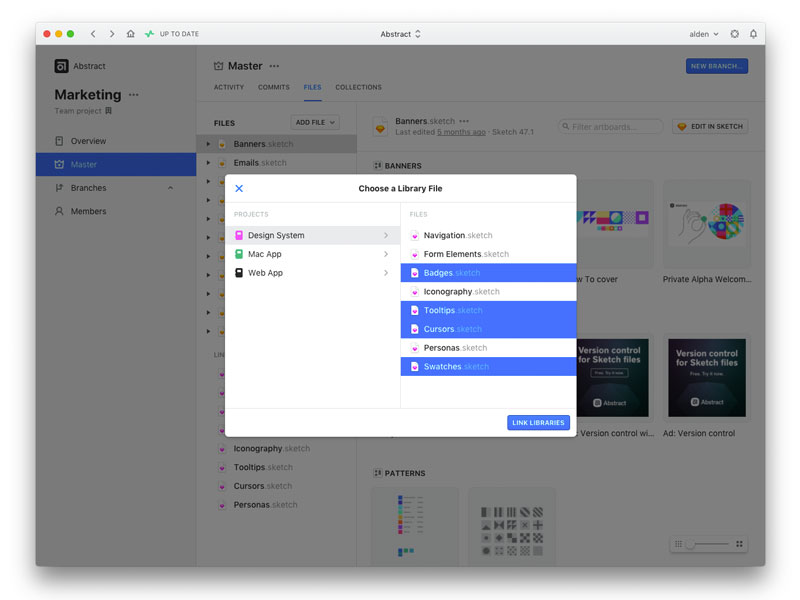The image size is (800, 600).
Task: Click the '5 months ago' last edited link
Action: pyautogui.click(x=461, y=132)
